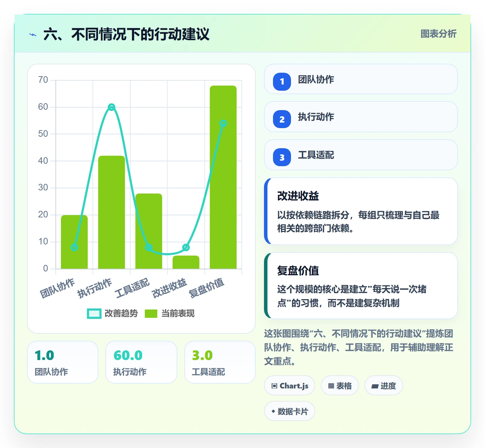The height and width of the screenshot is (448, 485).
Task: Click the green 团队协作 bar in chart
Action: tap(74, 242)
